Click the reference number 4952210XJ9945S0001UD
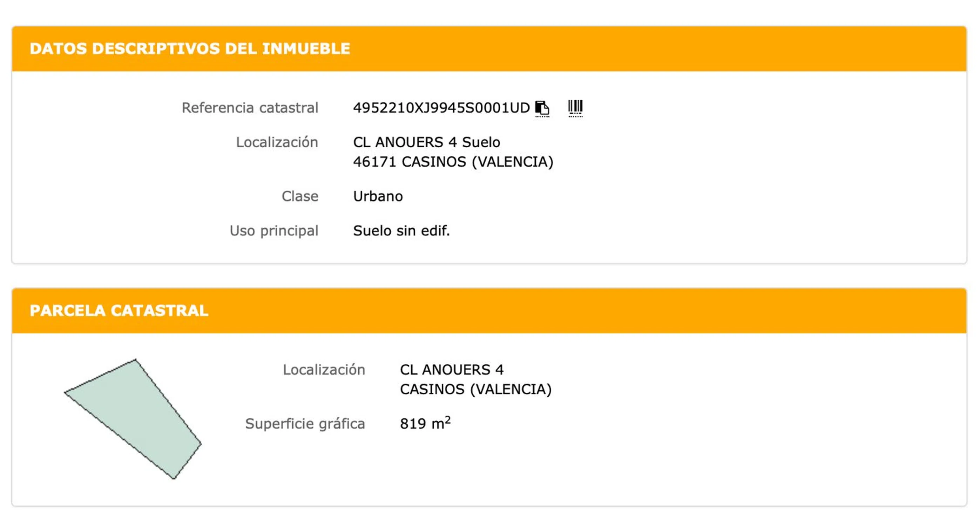The image size is (980, 526). (x=441, y=108)
